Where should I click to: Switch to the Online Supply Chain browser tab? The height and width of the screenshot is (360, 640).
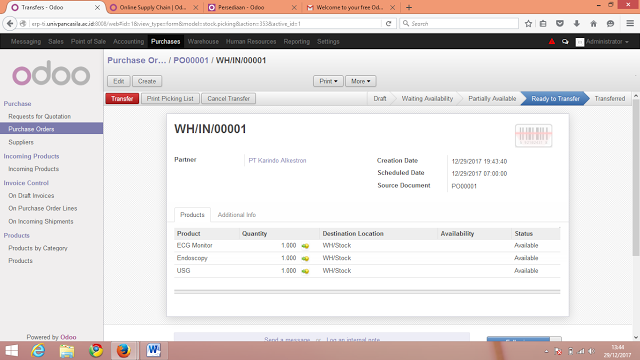pos(153,7)
